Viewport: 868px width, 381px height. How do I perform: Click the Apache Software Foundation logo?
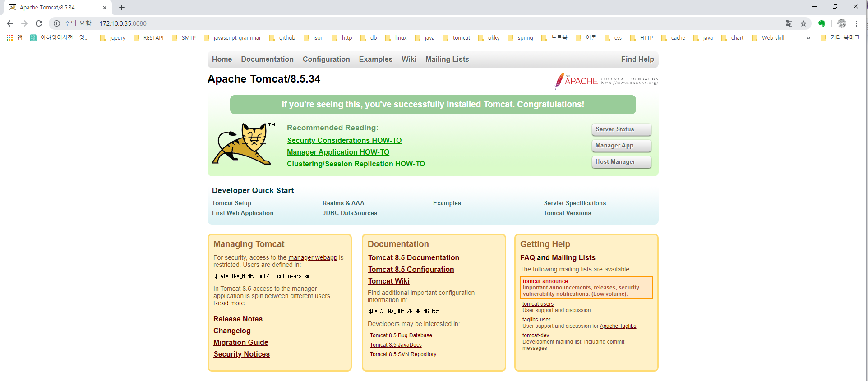coord(606,81)
